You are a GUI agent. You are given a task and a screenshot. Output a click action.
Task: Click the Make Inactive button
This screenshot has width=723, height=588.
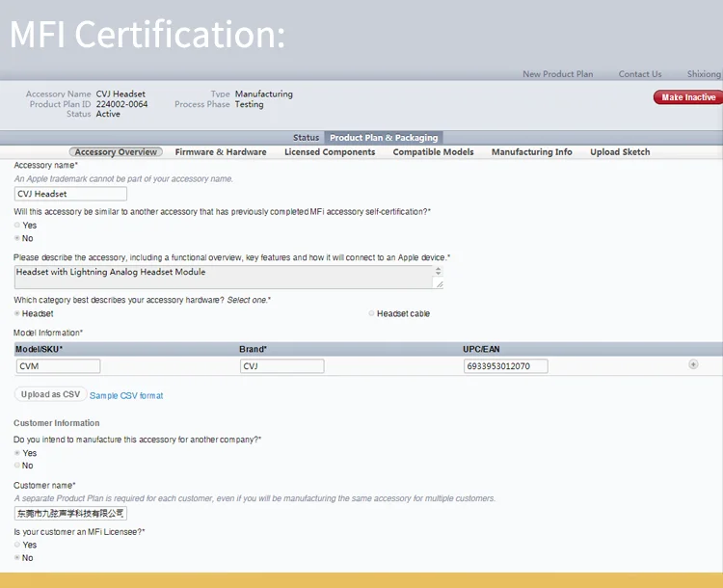pyautogui.click(x=688, y=97)
